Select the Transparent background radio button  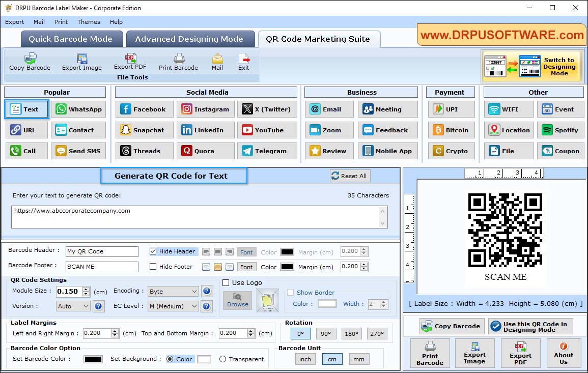click(223, 359)
